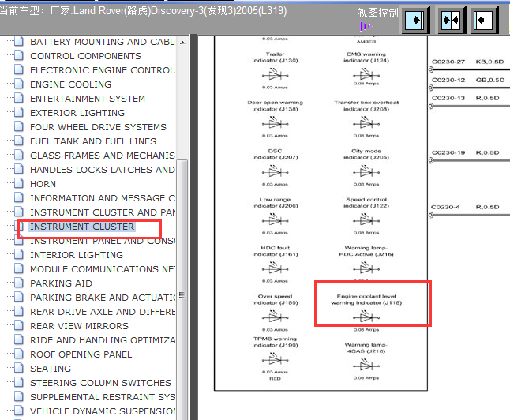Click the right-arrow view control button
510x420 pixels.
(x=414, y=21)
